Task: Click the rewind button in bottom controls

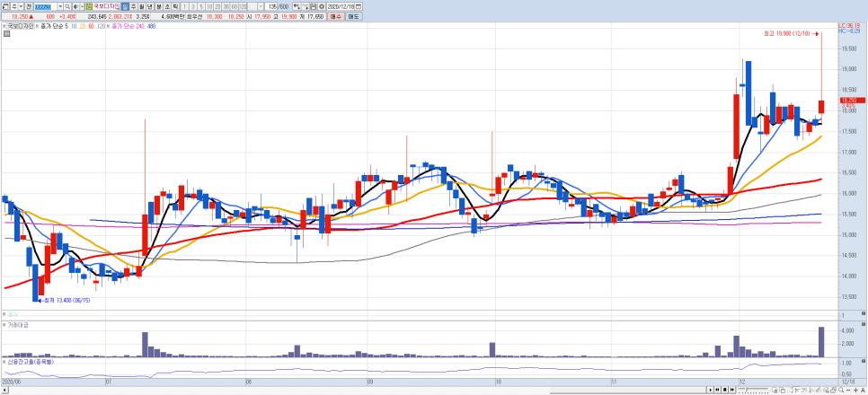Action: (717, 390)
